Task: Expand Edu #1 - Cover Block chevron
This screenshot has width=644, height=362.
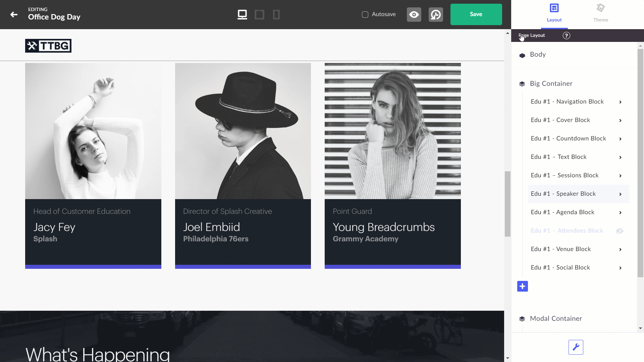Action: coord(620,120)
